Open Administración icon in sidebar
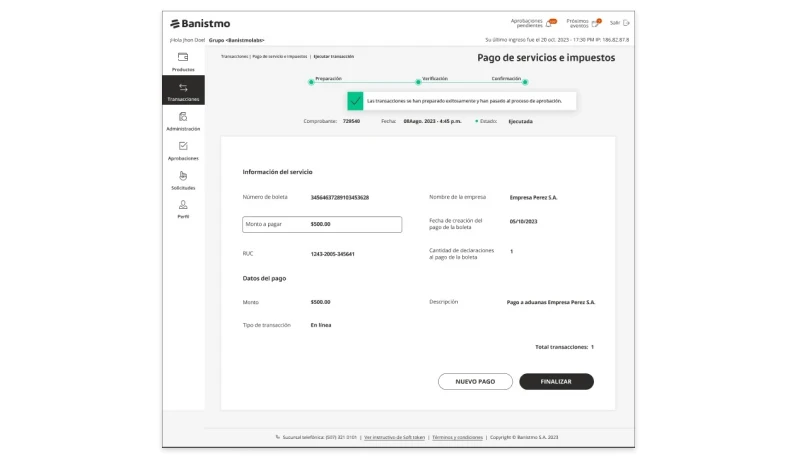Image resolution: width=796 pixels, height=456 pixels. (x=183, y=117)
